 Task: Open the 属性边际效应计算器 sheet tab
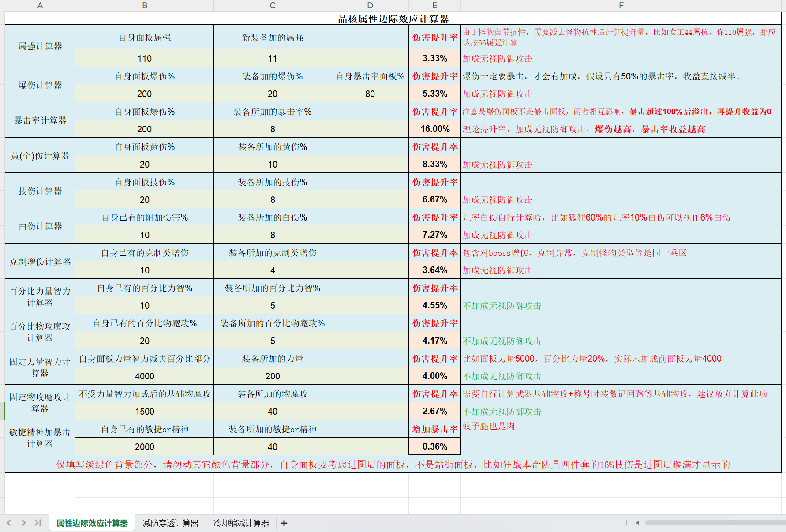[92, 523]
